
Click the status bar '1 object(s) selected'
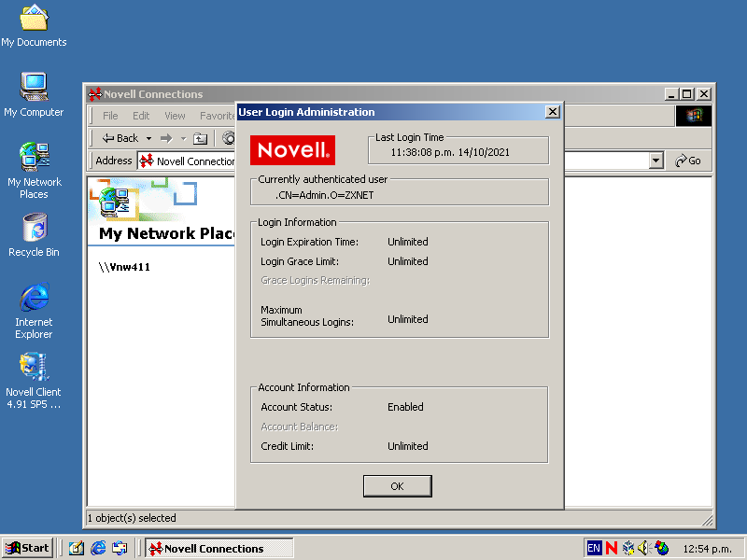[132, 518]
